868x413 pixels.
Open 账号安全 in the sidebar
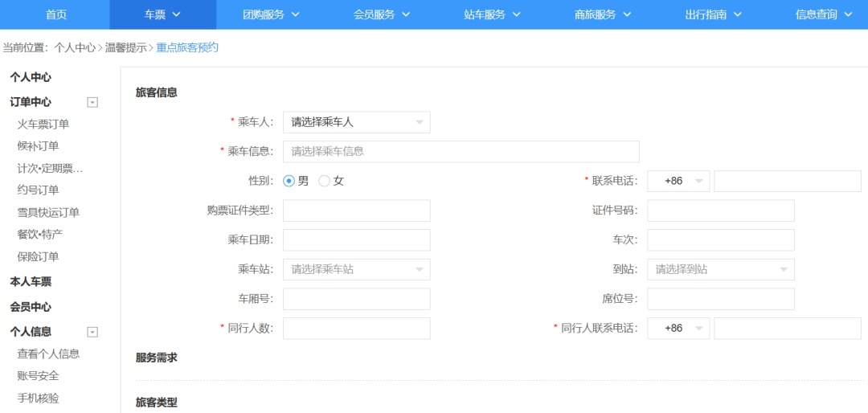[x=38, y=376]
